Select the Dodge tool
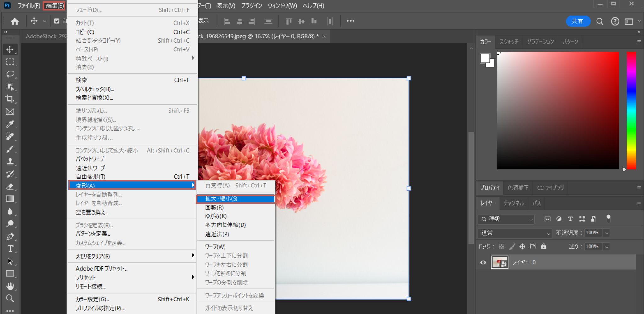The width and height of the screenshot is (644, 314). click(10, 224)
